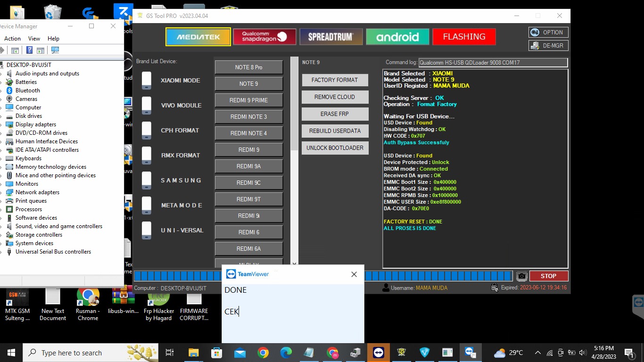This screenshot has height=362, width=644.
Task: Click phone icon beside XIAOMI MODE
Action: [x=147, y=81]
